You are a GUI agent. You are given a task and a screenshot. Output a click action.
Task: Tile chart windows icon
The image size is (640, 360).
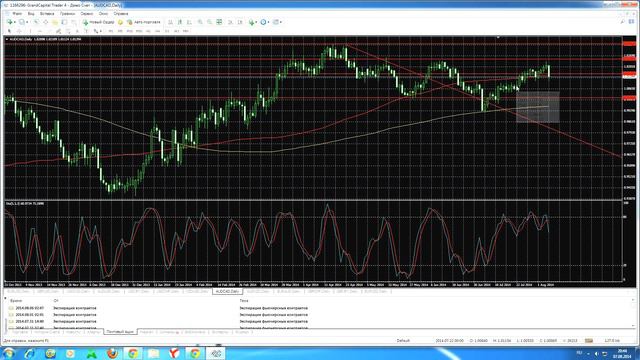click(x=219, y=22)
